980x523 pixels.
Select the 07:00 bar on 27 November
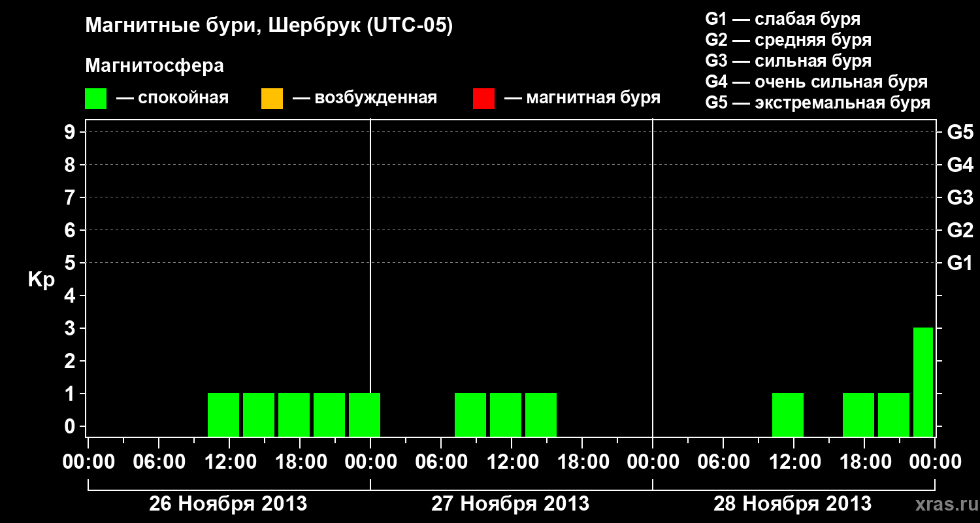pos(470,414)
